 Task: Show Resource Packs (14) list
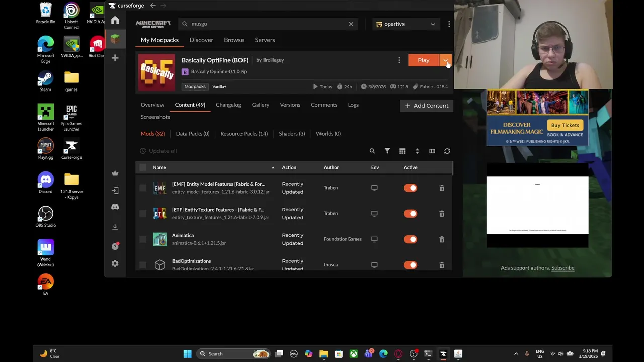click(244, 134)
